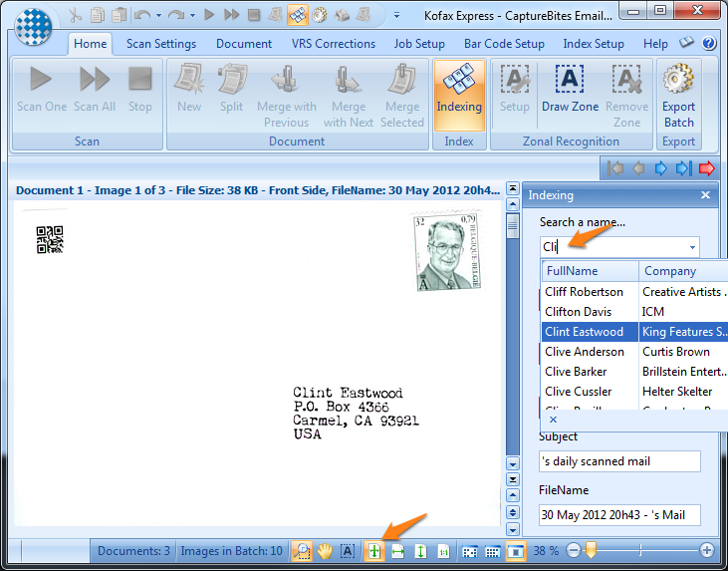Click the Copy icon in quick access toolbar
The height and width of the screenshot is (571, 728).
coord(98,15)
